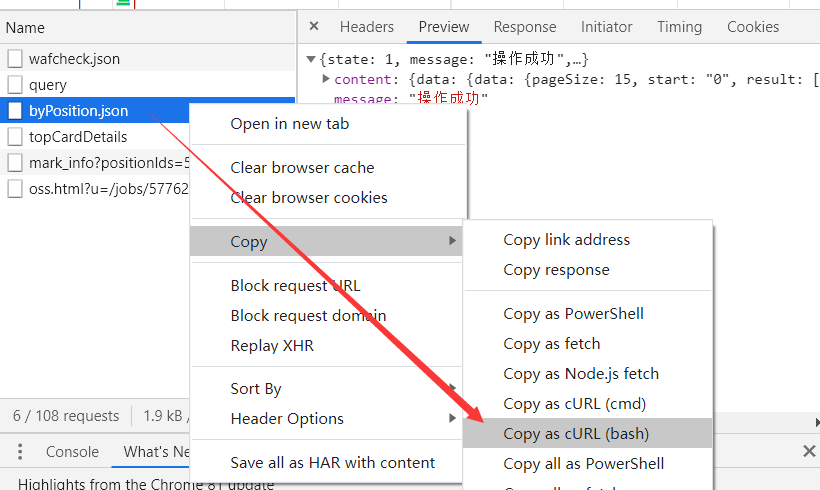The height and width of the screenshot is (490, 820).
Task: Click the topCardDetails file icon
Action: (x=15, y=137)
